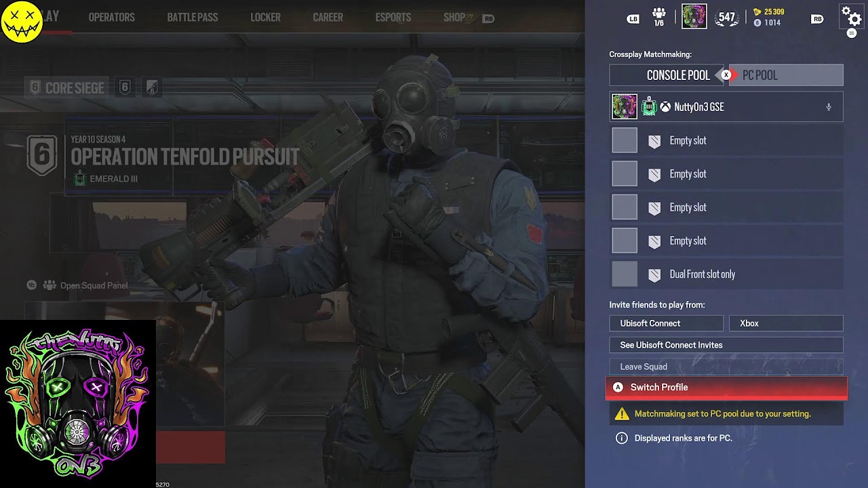
Task: Select PC Pool matchmaking
Action: click(x=786, y=75)
